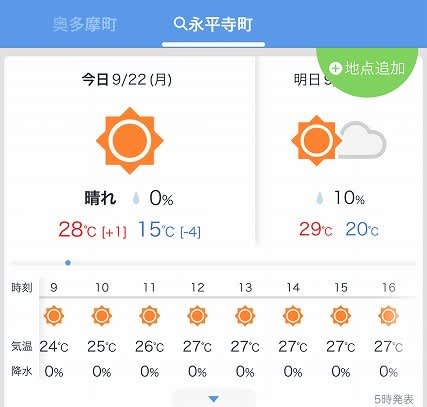Click the 14 o'clock hour column header

tap(293, 287)
